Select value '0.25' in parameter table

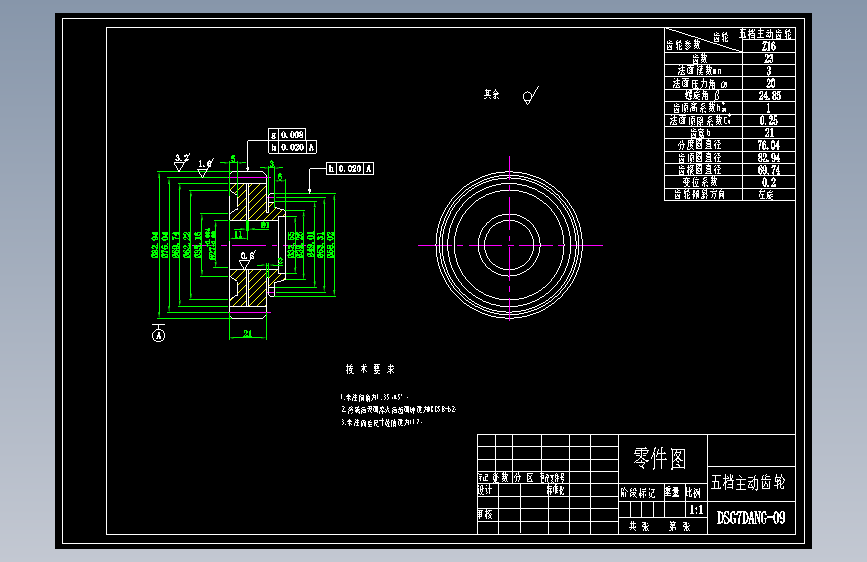tap(769, 120)
